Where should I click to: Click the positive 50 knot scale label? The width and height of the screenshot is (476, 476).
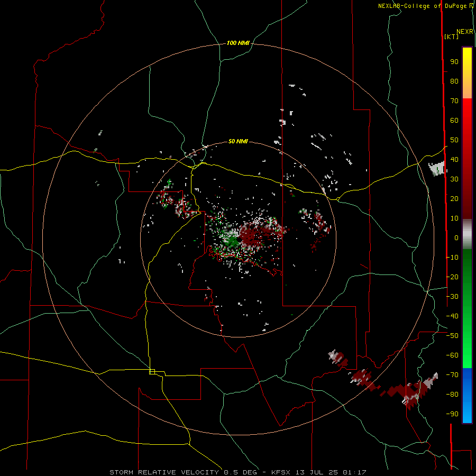pyautogui.click(x=454, y=140)
